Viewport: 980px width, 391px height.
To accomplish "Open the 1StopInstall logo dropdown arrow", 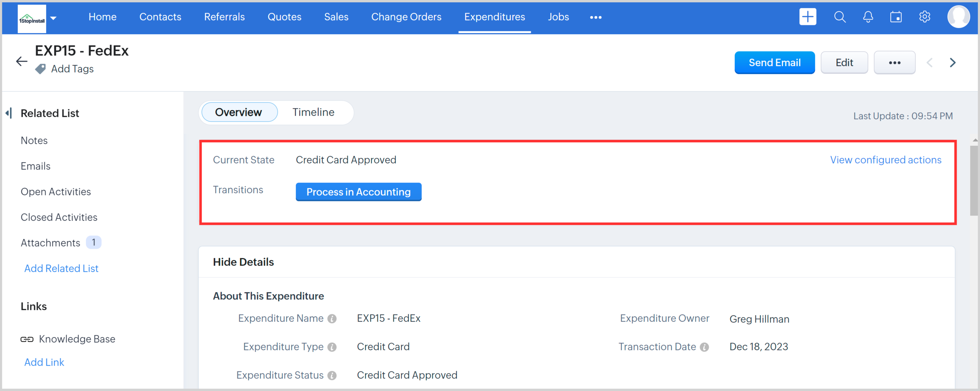I will coord(54,18).
